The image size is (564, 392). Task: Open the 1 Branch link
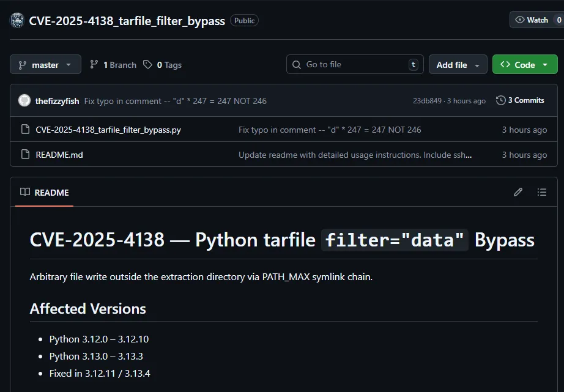click(113, 65)
